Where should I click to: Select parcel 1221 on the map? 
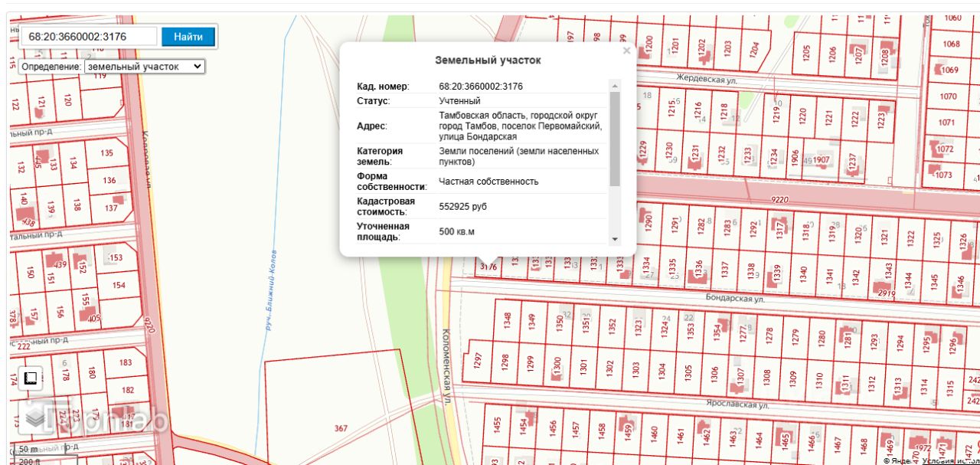pos(829,117)
